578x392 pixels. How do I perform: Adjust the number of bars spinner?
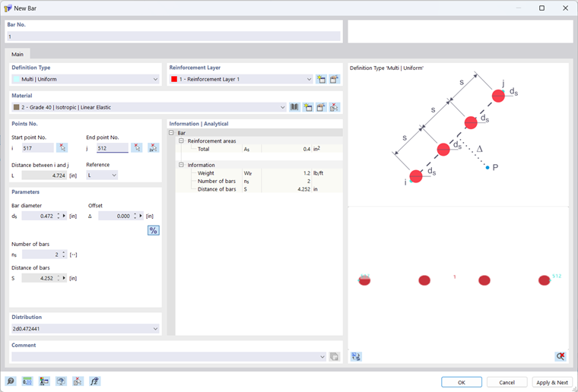tap(64, 254)
